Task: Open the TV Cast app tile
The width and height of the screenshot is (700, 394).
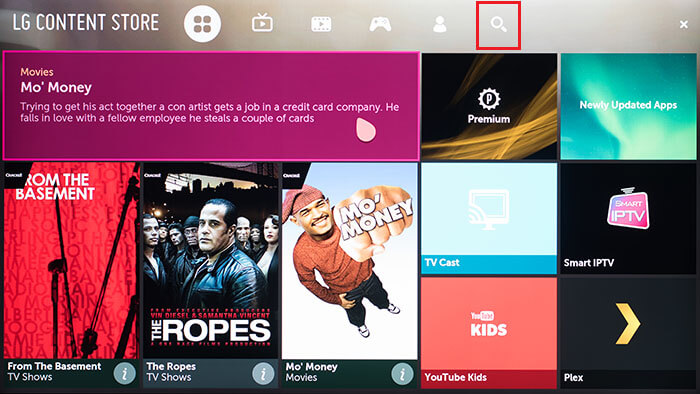Action: [x=489, y=218]
